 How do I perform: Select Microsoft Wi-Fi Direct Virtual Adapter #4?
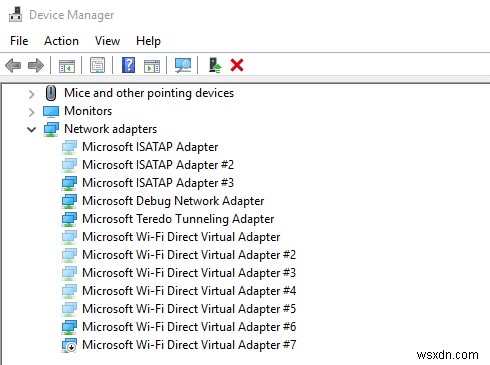189,291
